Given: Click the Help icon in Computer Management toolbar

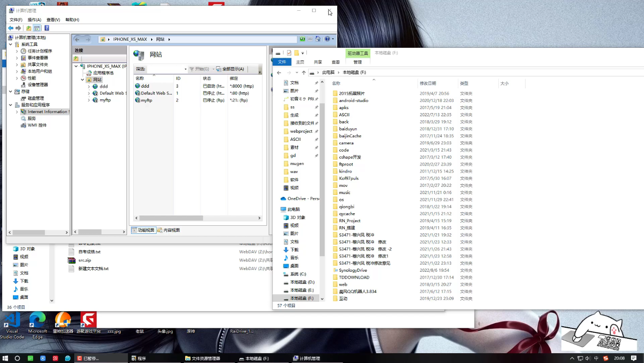Looking at the screenshot, I should click(x=47, y=28).
